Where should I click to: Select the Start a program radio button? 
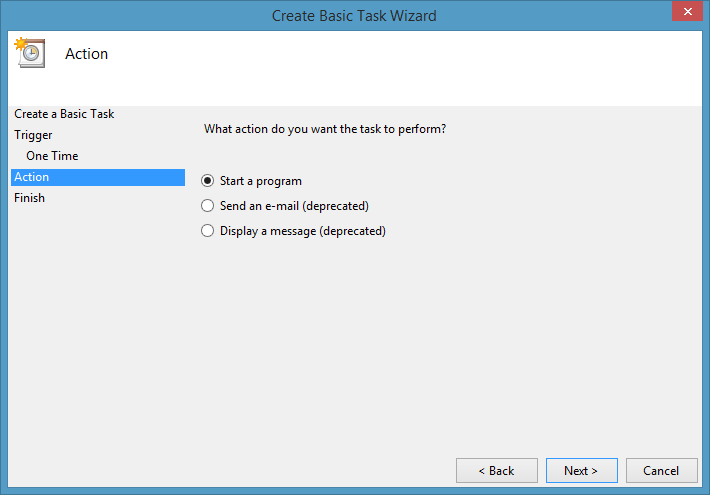tap(208, 181)
